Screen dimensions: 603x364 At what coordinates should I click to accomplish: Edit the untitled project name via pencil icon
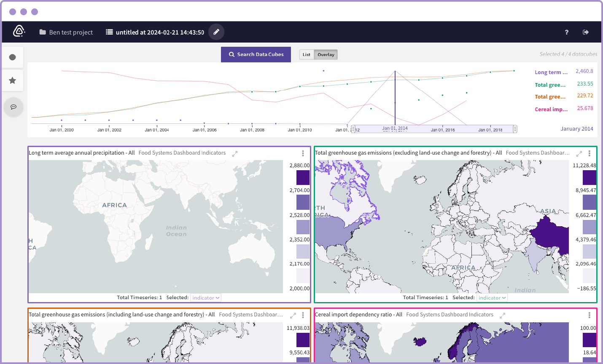[x=216, y=32]
